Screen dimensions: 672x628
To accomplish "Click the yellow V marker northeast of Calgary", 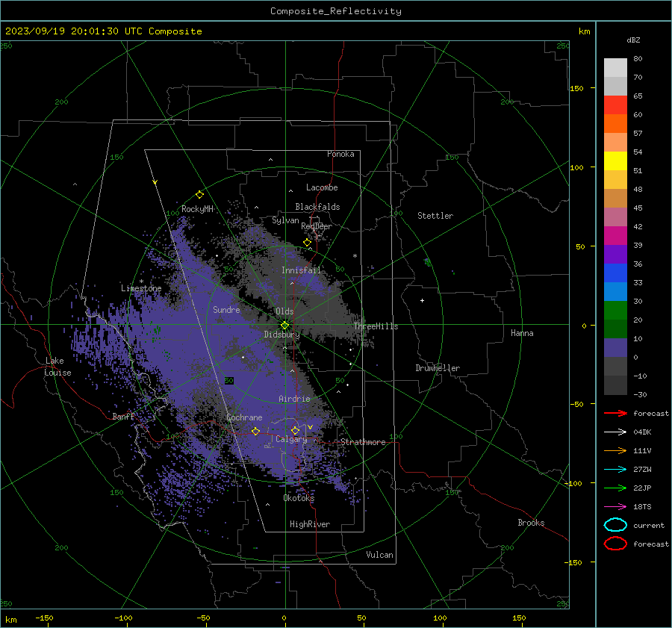I will click(x=310, y=427).
